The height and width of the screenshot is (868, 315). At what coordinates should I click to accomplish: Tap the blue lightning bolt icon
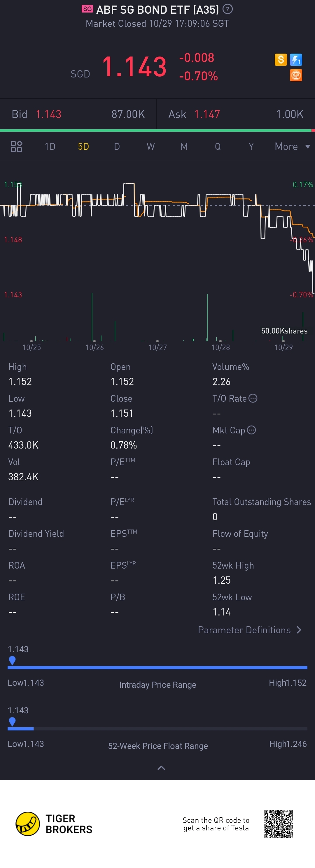coord(296,60)
